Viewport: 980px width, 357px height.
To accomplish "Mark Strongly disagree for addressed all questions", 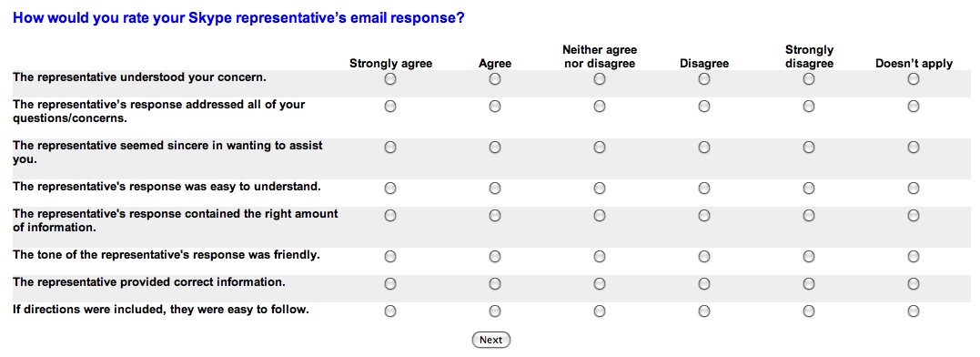I will click(809, 107).
